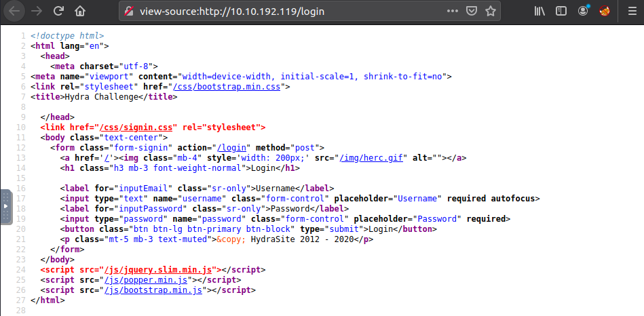Click the &copy; entity on line 21

coord(231,239)
